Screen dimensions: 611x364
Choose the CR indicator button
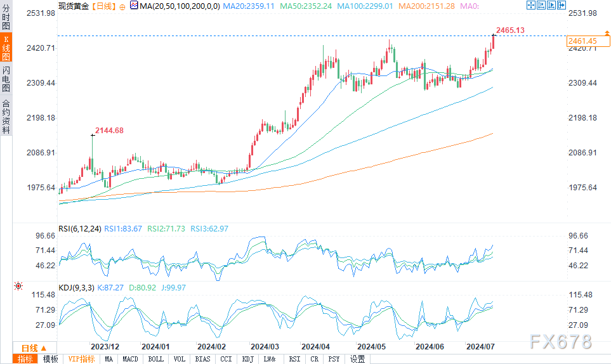click(315, 359)
